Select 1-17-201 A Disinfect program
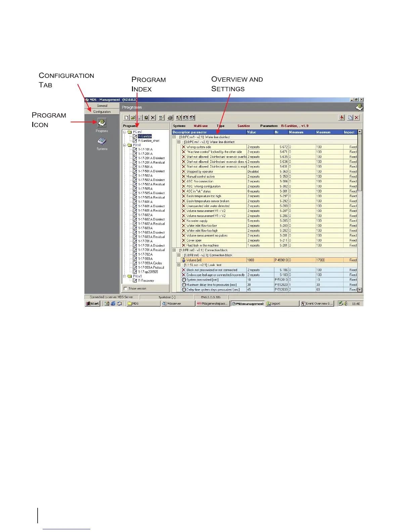 [151, 158]
